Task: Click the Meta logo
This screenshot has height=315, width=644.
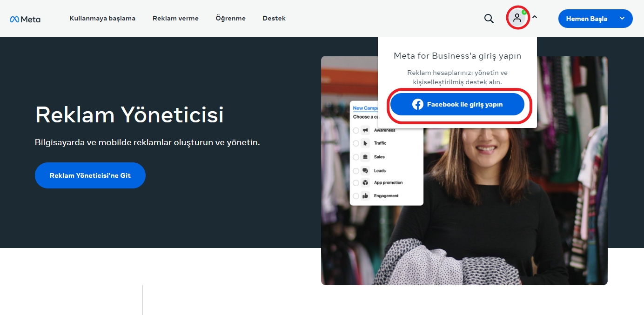Action: tap(25, 19)
